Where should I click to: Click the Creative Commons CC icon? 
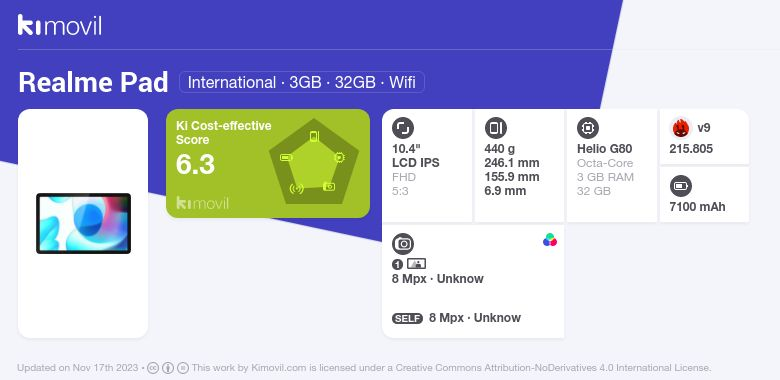[x=153, y=368]
